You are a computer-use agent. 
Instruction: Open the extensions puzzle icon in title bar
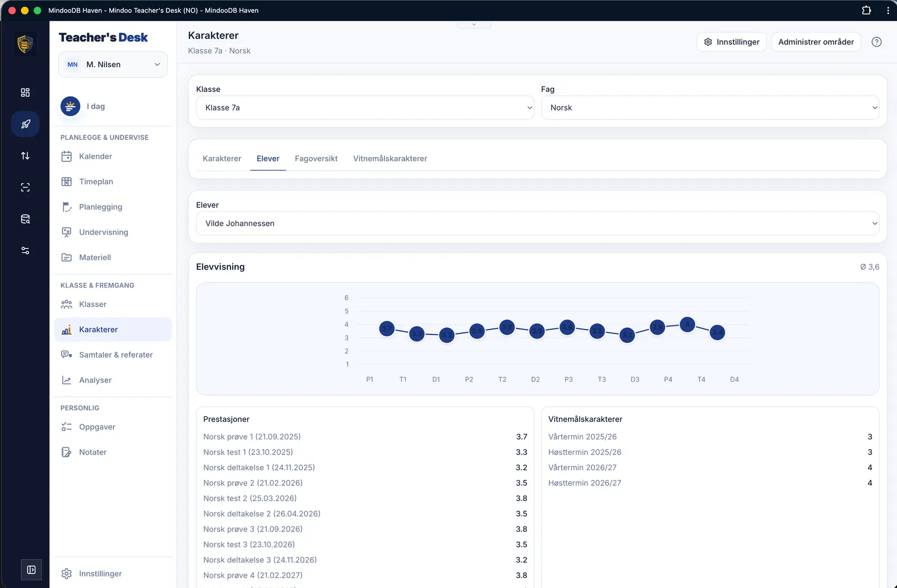[x=866, y=10]
